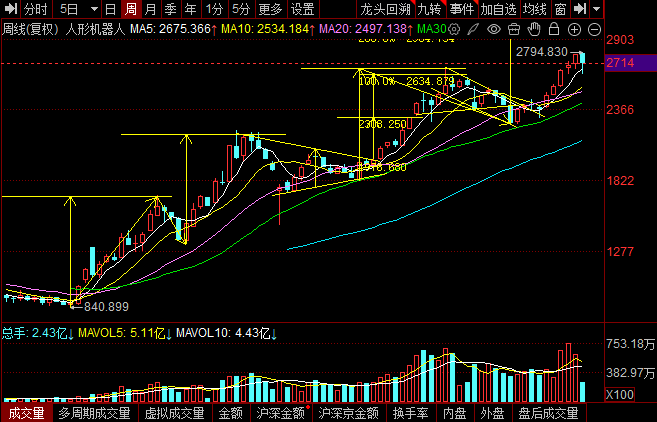The width and height of the screenshot is (657, 422).
Task: Click 周线(复权) label
Action: (x=30, y=29)
